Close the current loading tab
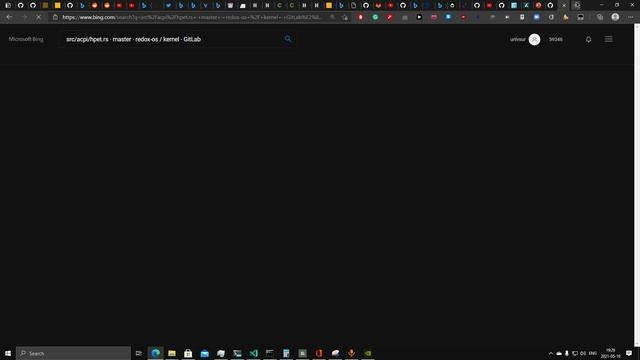 (564, 5)
